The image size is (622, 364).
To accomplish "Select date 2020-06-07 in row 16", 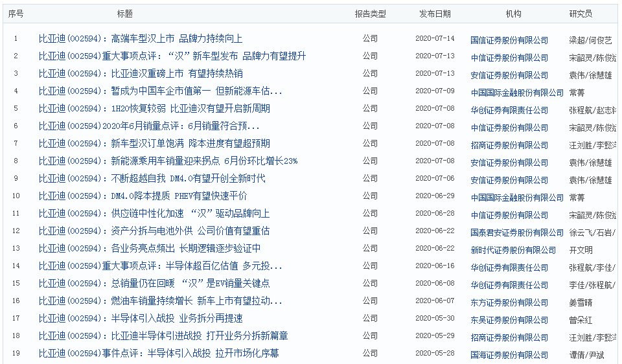I will click(435, 300).
